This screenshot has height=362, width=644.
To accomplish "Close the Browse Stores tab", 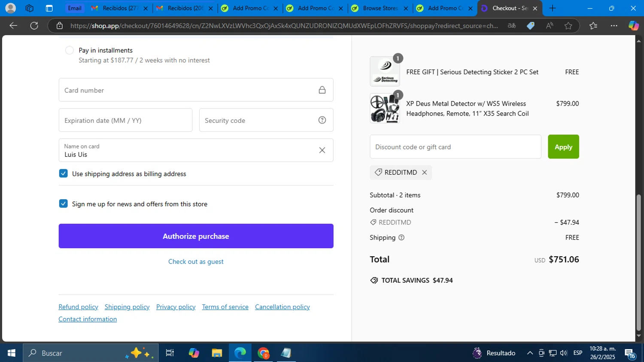I will [x=406, y=8].
